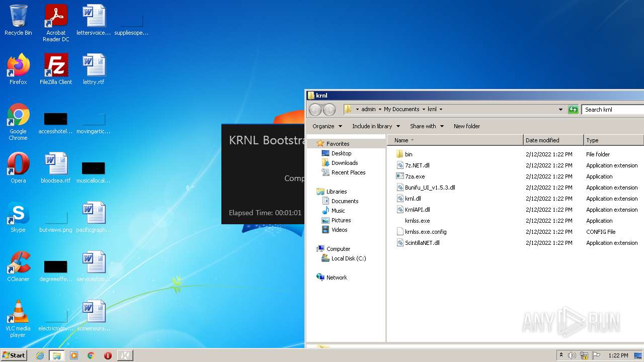Open Music library
The height and width of the screenshot is (362, 644).
click(338, 211)
